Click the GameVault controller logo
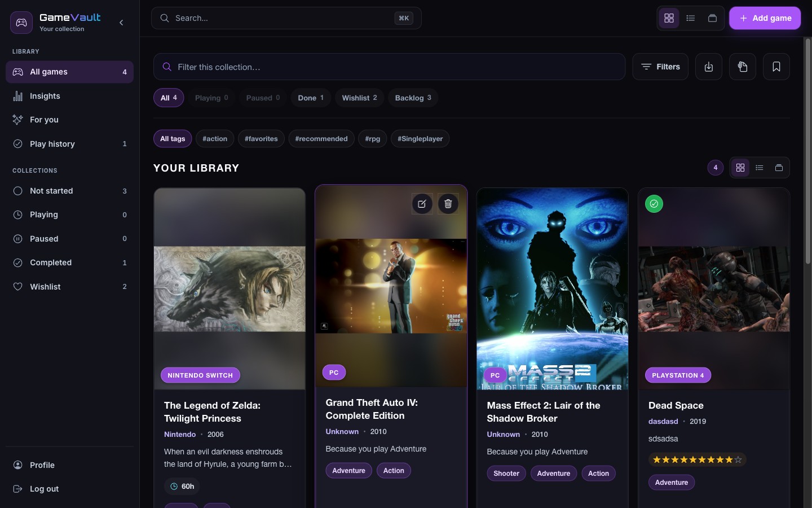 pos(21,23)
